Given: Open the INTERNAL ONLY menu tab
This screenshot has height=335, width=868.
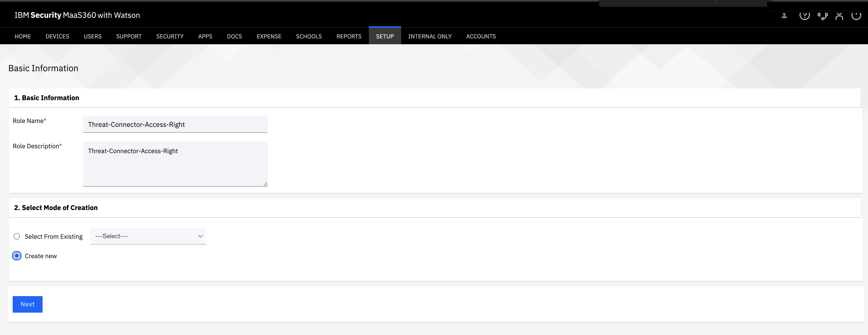Looking at the screenshot, I should (x=430, y=36).
